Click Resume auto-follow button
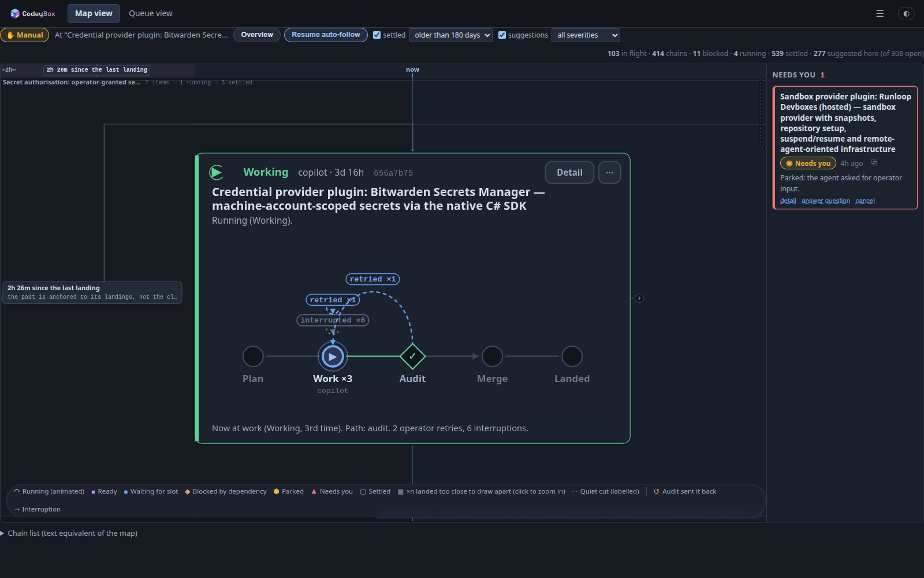Viewport: 924px width, 578px height. (326, 35)
